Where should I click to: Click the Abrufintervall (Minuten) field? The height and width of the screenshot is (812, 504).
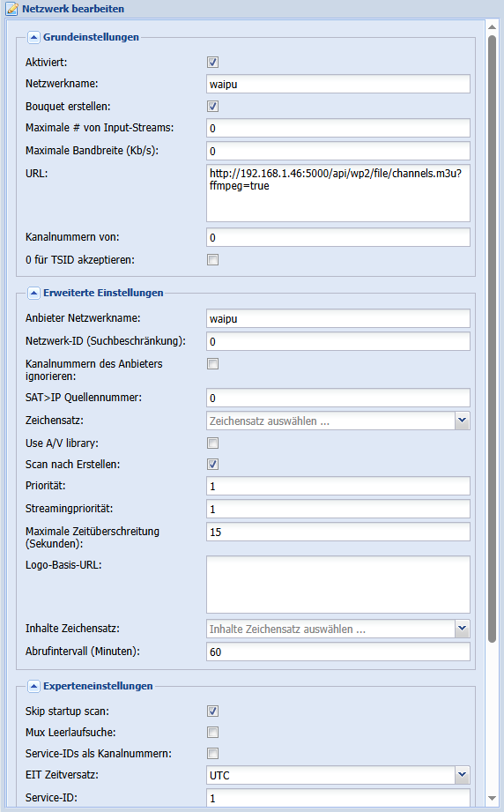pos(337,652)
